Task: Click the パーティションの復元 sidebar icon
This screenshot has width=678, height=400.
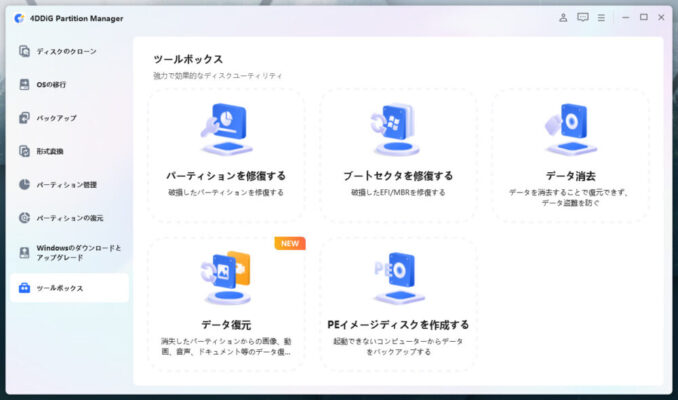Action: [x=24, y=218]
